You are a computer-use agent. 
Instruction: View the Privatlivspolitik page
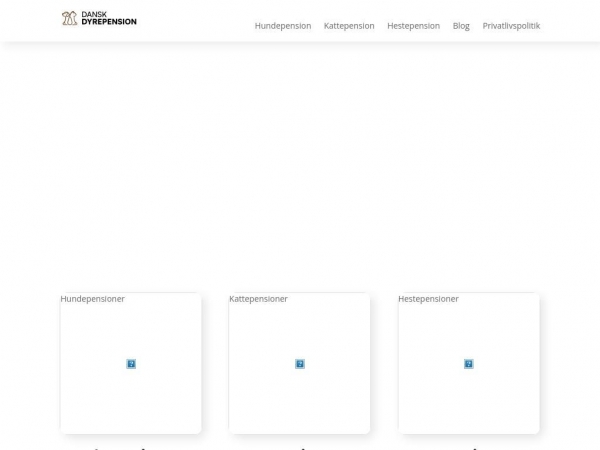[511, 26]
